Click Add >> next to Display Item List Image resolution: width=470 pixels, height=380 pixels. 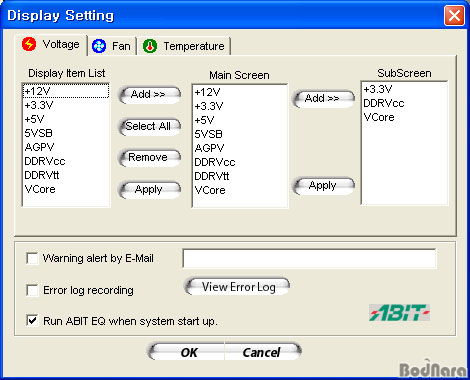click(x=150, y=95)
